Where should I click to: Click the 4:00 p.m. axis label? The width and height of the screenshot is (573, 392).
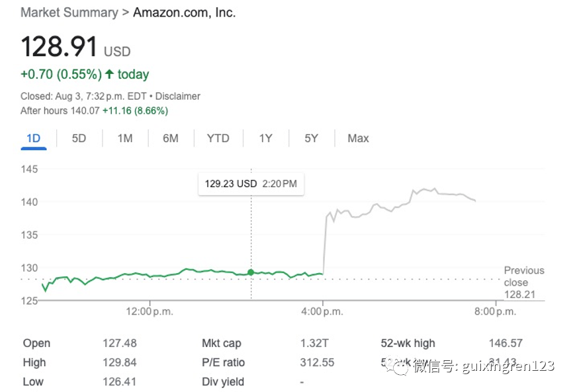pos(323,311)
